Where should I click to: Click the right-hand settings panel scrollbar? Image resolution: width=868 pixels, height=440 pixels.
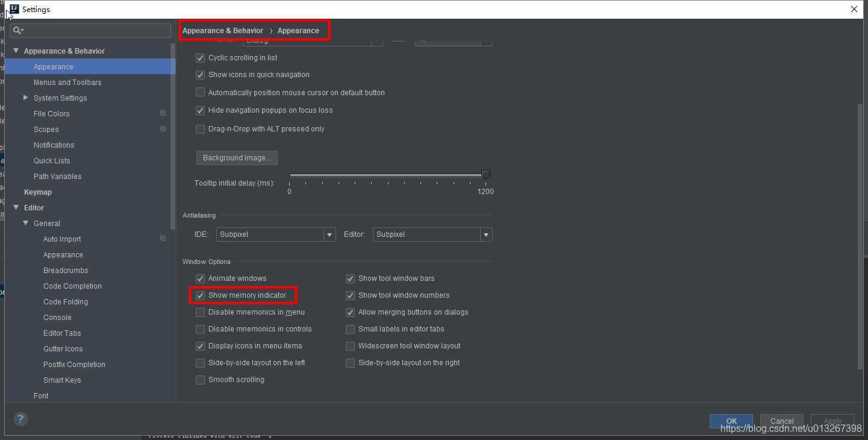pyautogui.click(x=860, y=236)
